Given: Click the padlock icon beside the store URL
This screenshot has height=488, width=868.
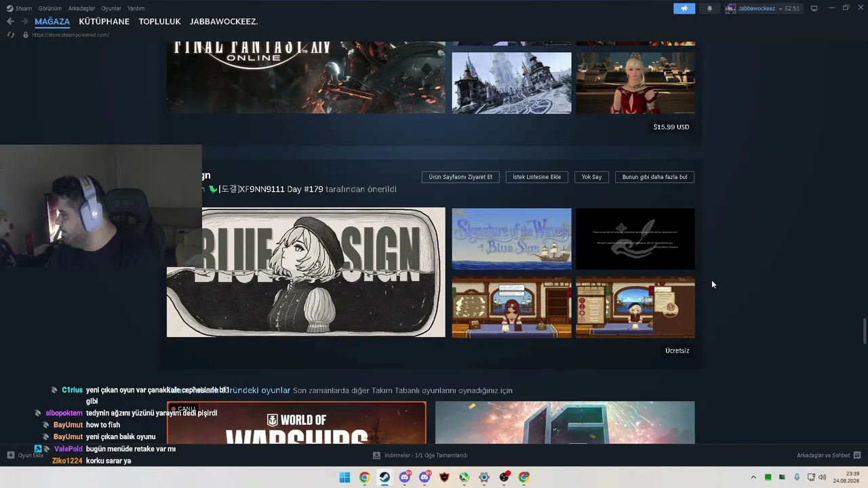Looking at the screenshot, I should coord(26,35).
